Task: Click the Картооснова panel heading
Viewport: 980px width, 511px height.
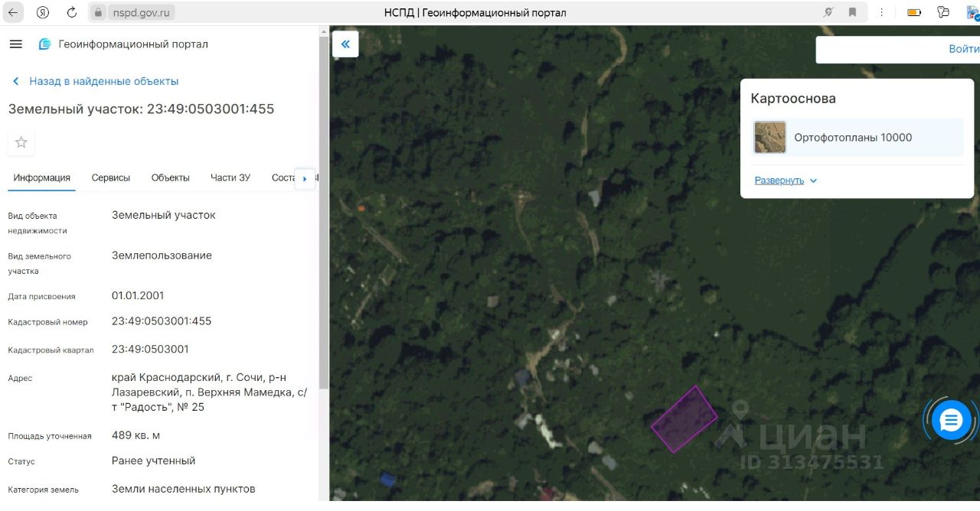Action: coord(793,99)
